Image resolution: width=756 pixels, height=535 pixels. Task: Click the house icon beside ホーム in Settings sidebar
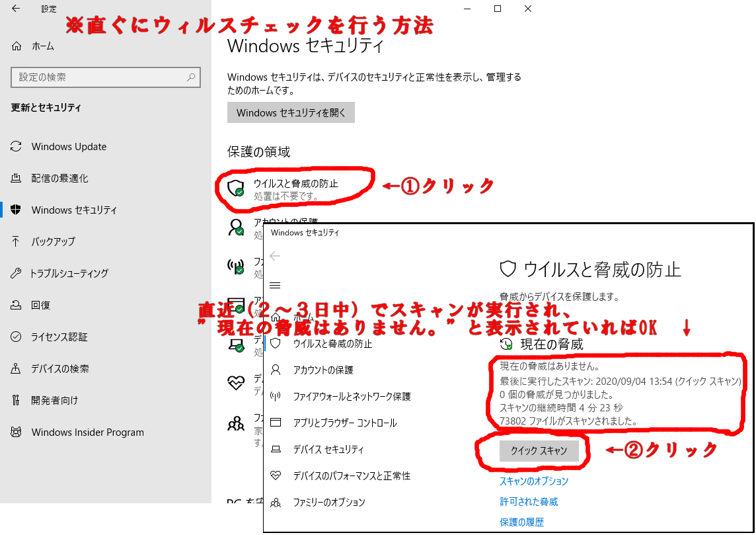(17, 46)
